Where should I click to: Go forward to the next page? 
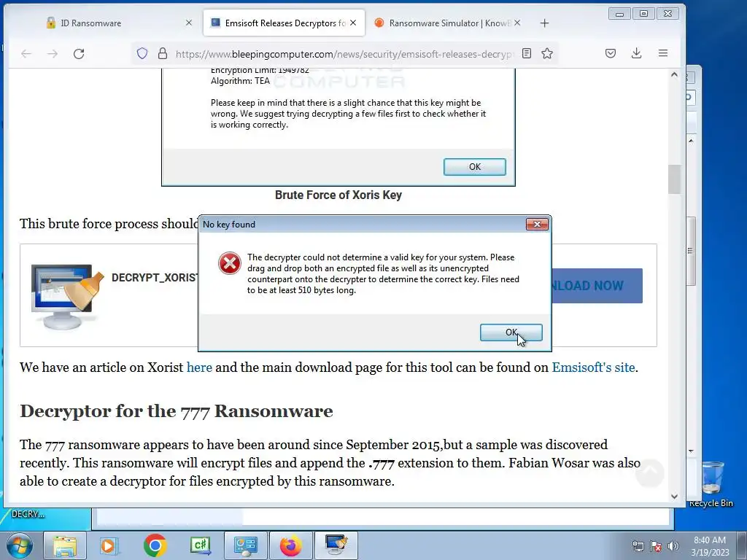tap(53, 54)
